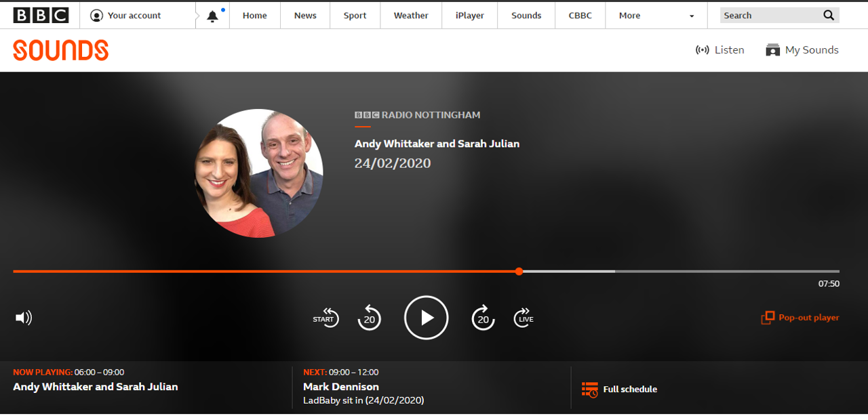
Task: Click the search magnifier icon
Action: tap(829, 16)
